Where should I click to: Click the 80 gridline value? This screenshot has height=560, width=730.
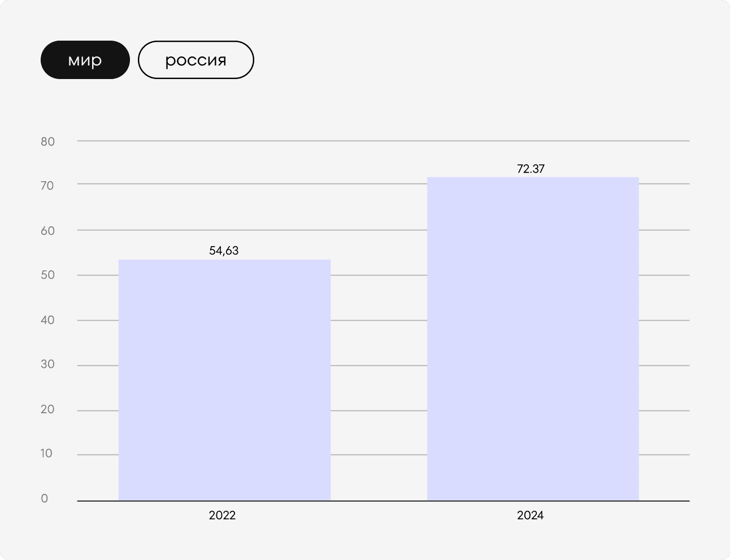(48, 141)
